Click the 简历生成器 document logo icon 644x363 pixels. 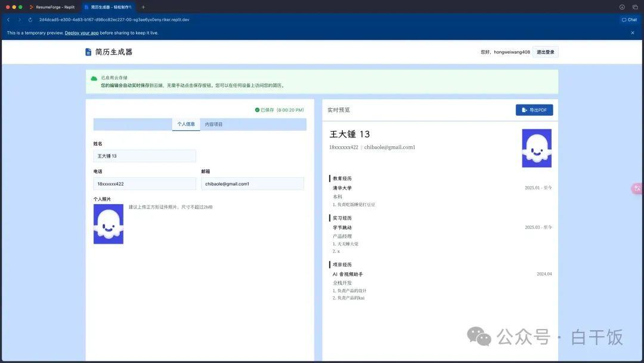(x=88, y=52)
